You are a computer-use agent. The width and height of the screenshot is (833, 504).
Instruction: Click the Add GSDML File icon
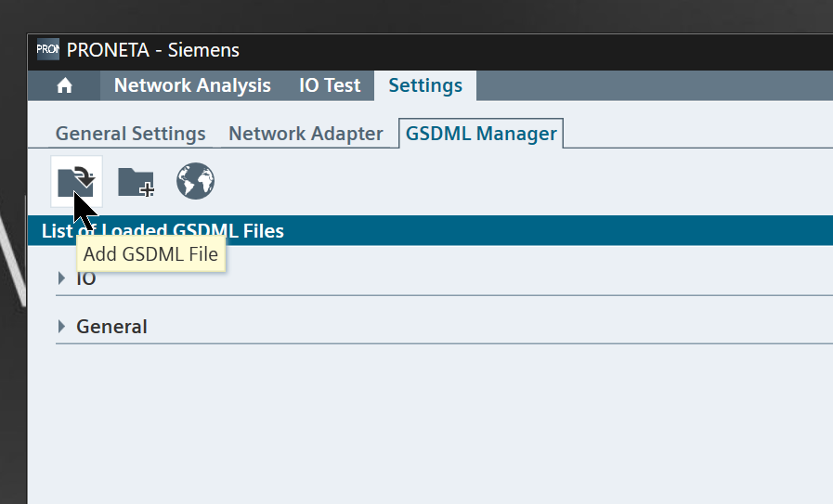[76, 181]
